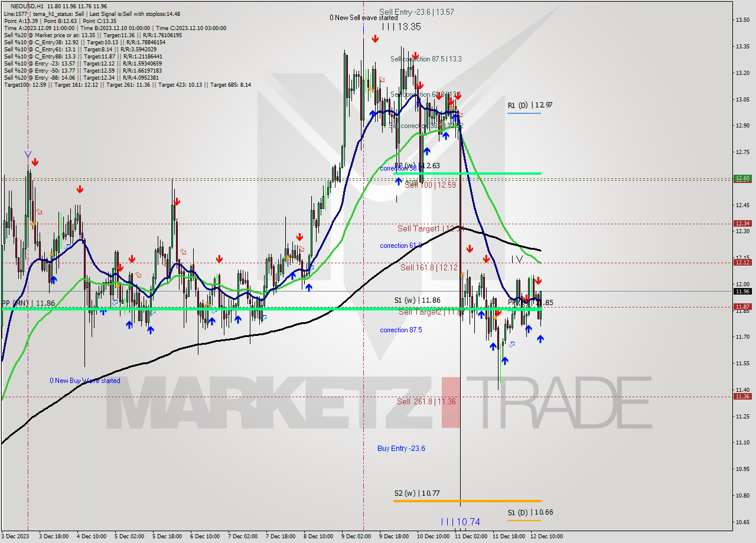Image resolution: width=756 pixels, height=543 pixels.
Task: Click 'Sell correction 87.5 | 13.3' label
Action: (x=426, y=59)
